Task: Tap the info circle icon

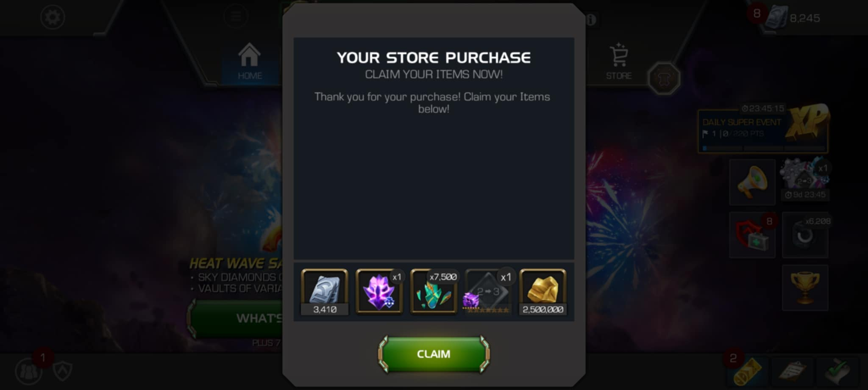Action: [591, 19]
